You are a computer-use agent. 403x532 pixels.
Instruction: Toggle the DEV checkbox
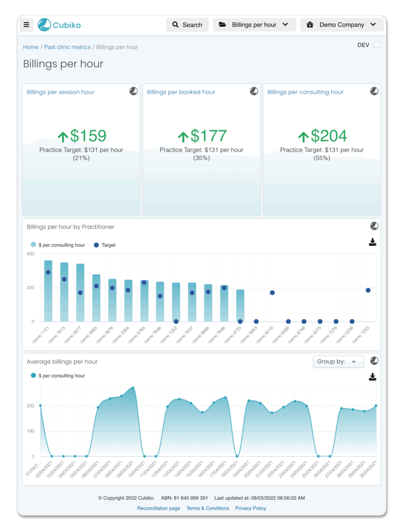376,45
